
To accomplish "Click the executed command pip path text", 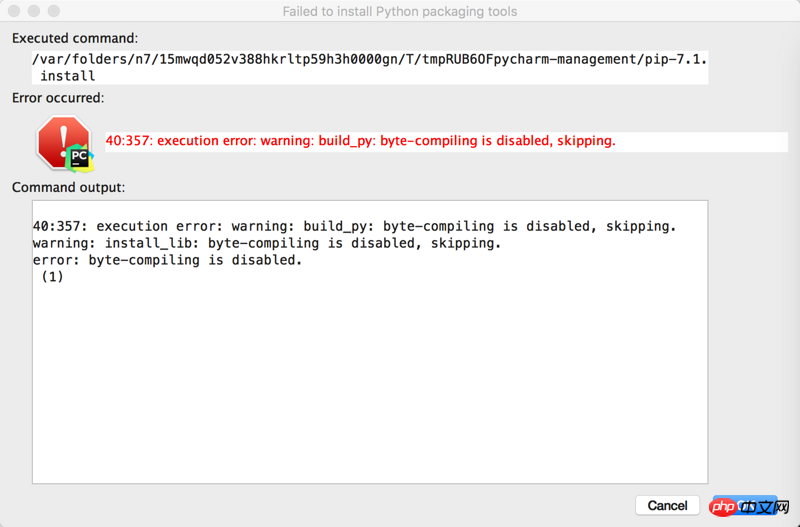I will pyautogui.click(x=370, y=59).
